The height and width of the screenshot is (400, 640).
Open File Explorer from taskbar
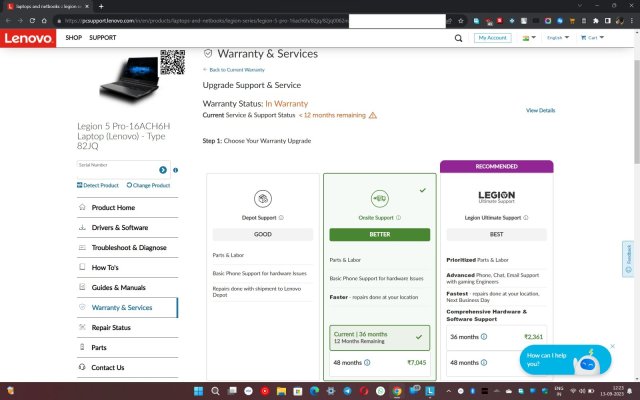coord(281,391)
